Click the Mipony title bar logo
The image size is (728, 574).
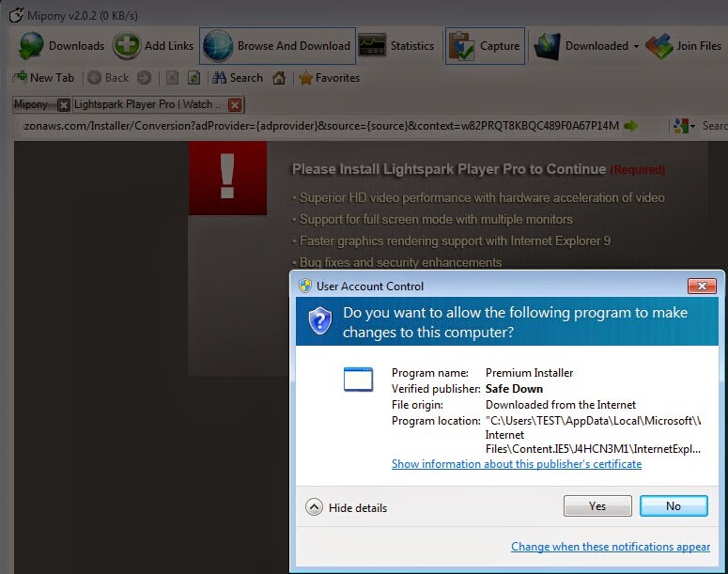(16, 15)
